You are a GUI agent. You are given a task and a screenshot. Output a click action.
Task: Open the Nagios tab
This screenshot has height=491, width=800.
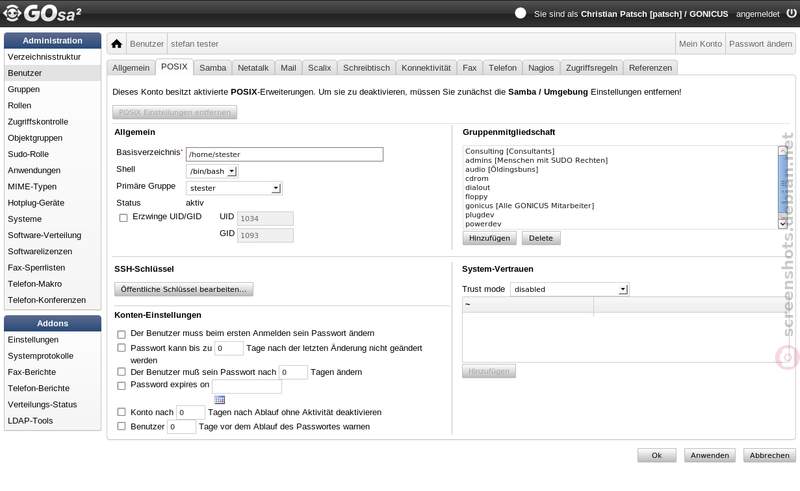(x=541, y=68)
